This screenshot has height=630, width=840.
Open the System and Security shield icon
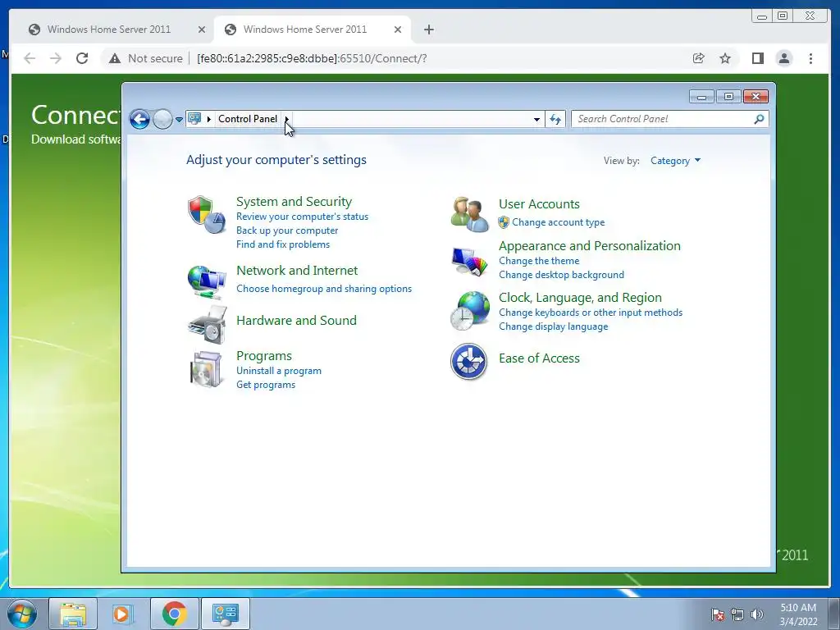coord(207,214)
